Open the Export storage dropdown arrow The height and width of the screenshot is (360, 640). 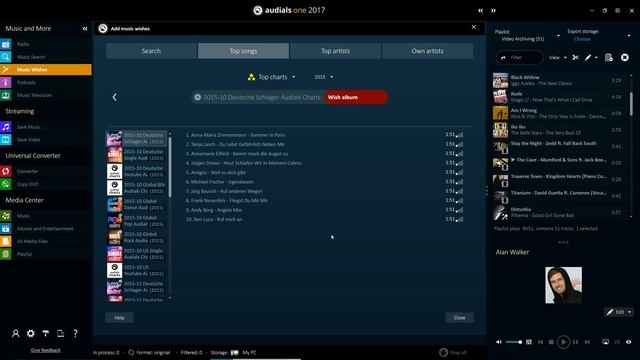click(x=629, y=36)
